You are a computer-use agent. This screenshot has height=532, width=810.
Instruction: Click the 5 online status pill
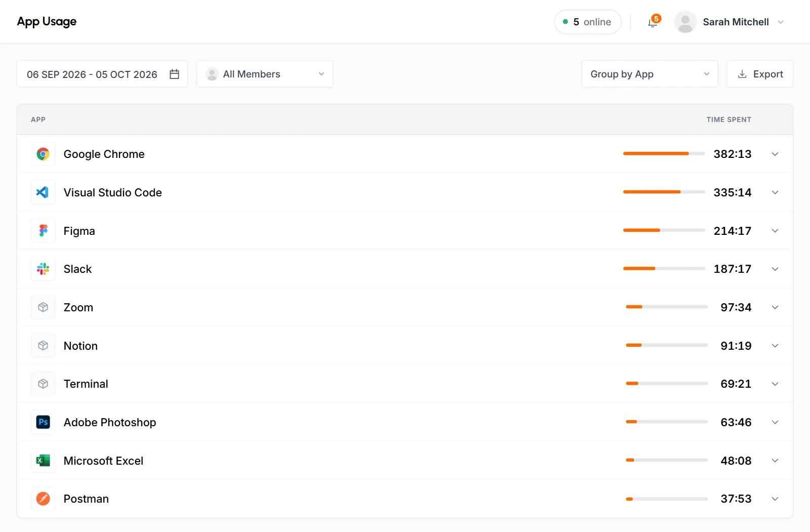[x=588, y=22]
